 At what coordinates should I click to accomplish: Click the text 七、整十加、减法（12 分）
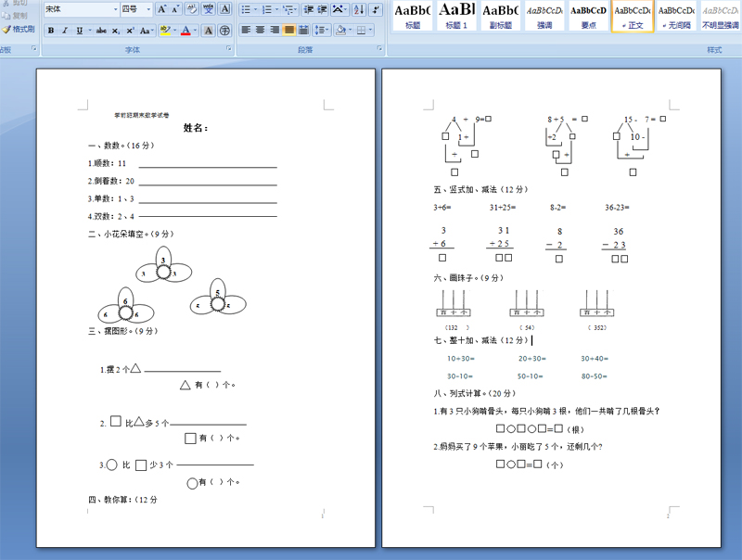(480, 340)
